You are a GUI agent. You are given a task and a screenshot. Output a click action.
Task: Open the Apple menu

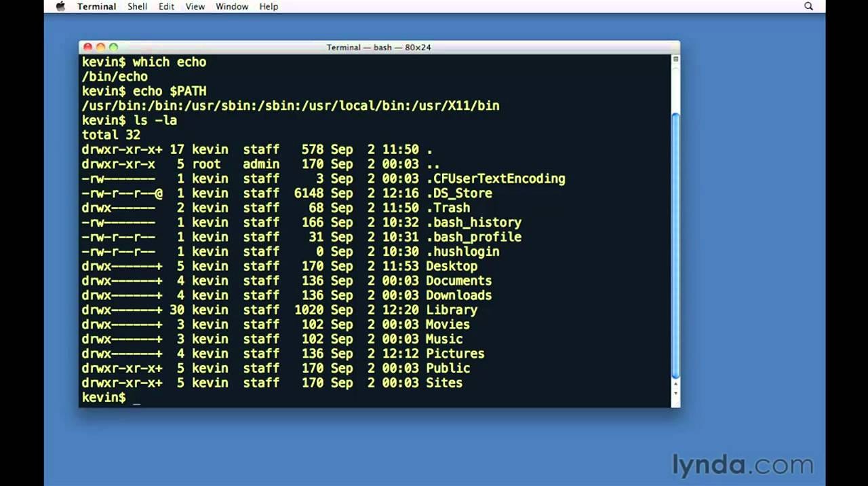pos(60,6)
